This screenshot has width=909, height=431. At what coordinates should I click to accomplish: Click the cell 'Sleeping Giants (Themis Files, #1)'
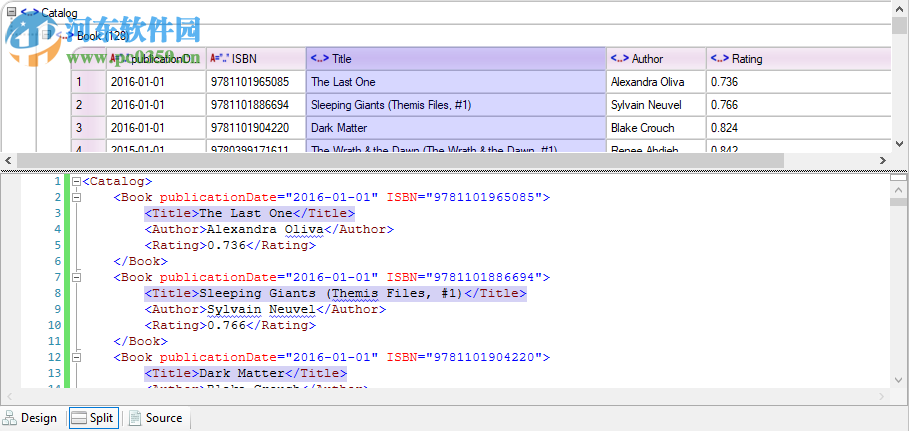click(x=456, y=105)
